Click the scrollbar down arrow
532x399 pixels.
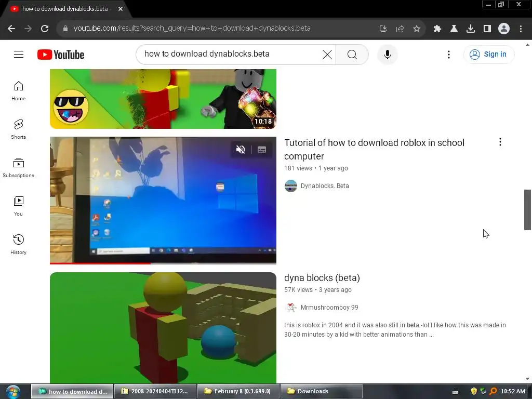tap(527, 379)
